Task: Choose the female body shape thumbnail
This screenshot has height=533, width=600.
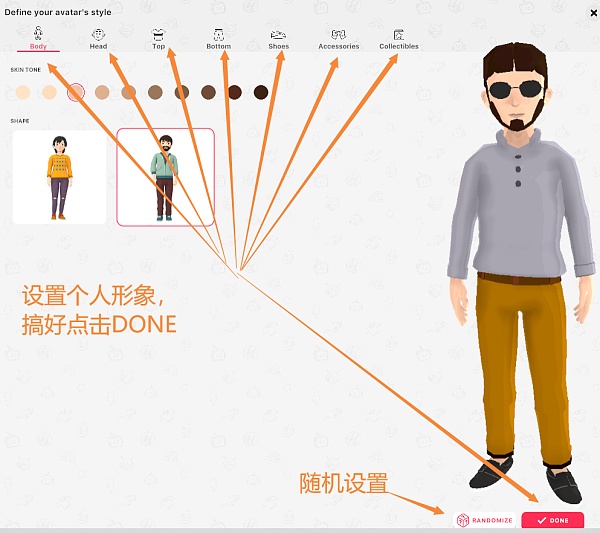Action: 59,177
